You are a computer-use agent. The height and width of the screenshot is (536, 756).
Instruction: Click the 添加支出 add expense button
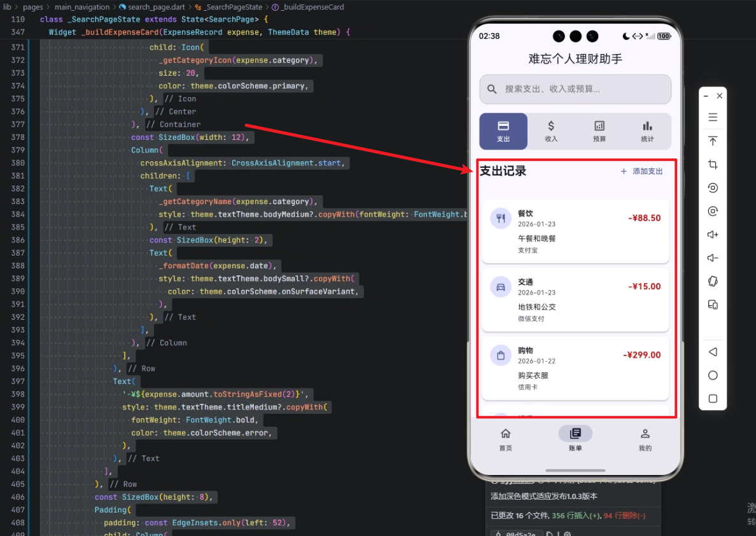641,172
